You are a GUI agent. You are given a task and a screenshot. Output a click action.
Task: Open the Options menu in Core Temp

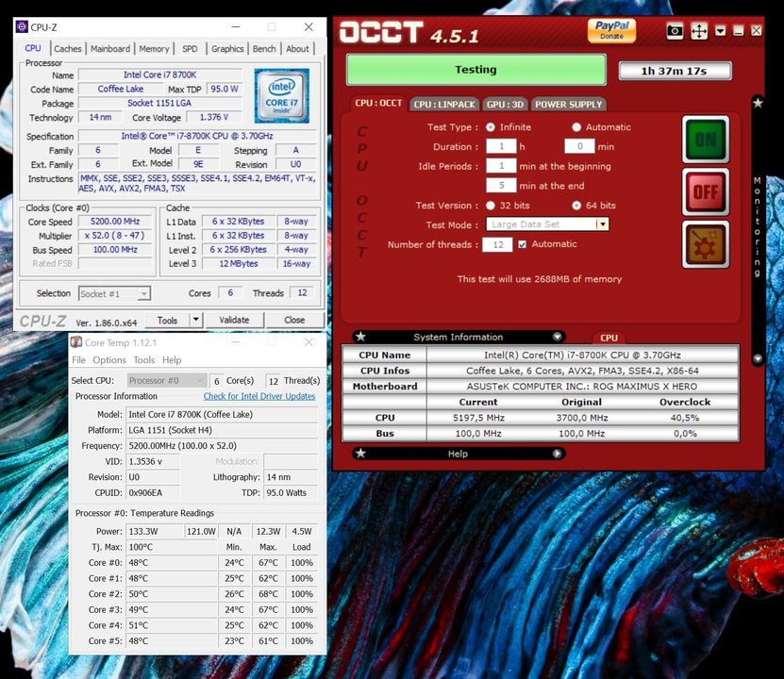coord(109,359)
